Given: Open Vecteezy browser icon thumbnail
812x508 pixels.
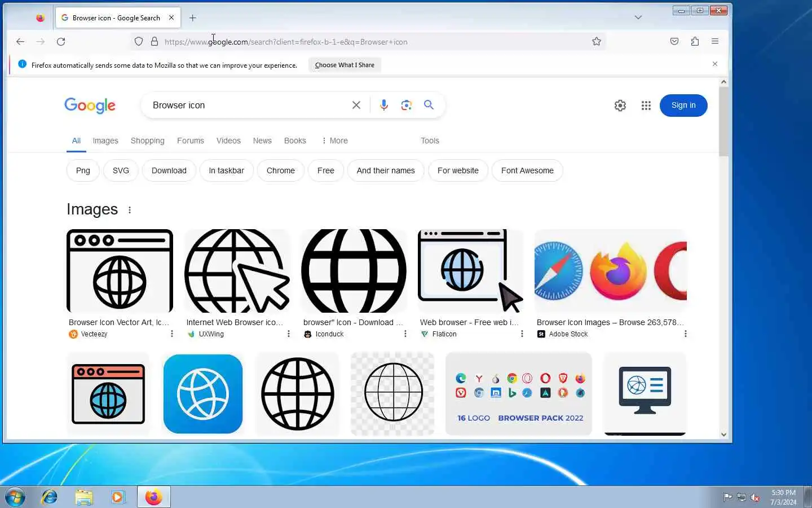Looking at the screenshot, I should click(x=120, y=271).
